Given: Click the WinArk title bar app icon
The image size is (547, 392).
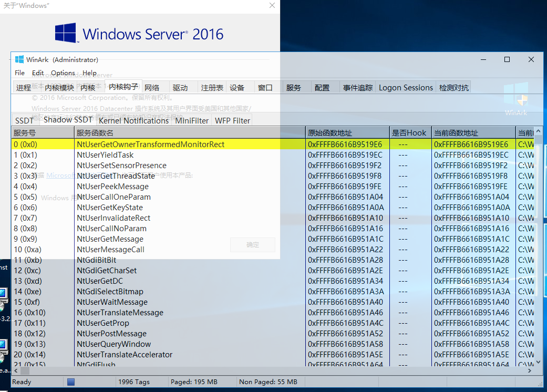Looking at the screenshot, I should point(19,59).
